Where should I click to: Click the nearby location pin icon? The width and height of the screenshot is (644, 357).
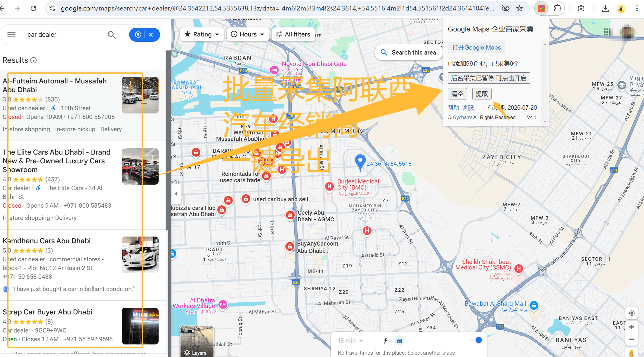(x=138, y=35)
